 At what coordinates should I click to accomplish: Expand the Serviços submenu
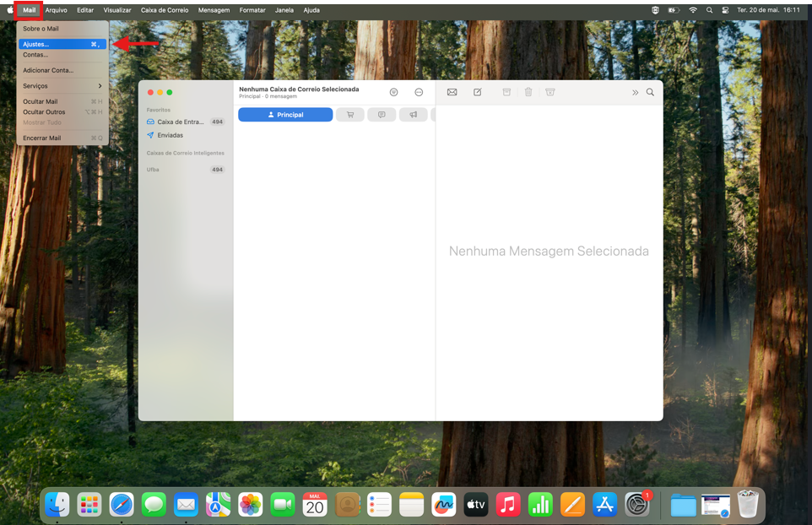(62, 86)
